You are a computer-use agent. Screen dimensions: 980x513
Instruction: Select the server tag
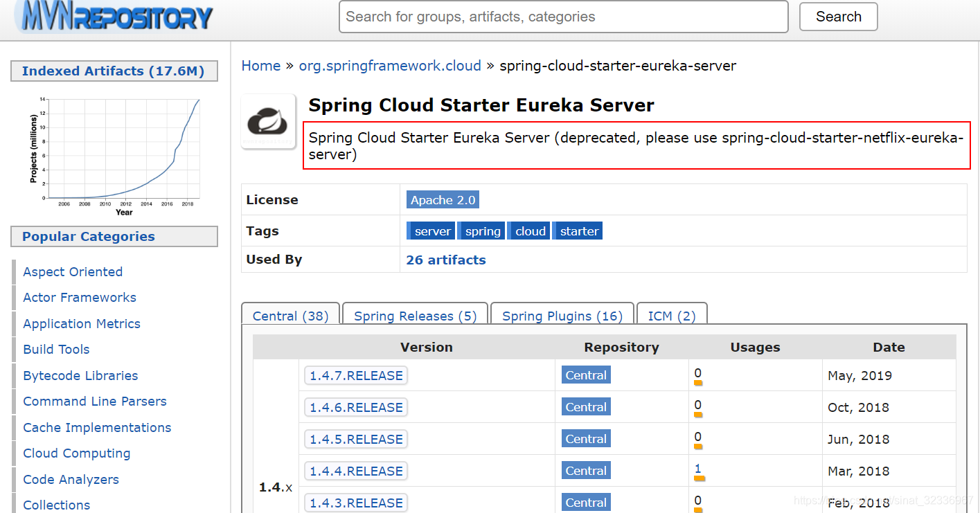(431, 231)
